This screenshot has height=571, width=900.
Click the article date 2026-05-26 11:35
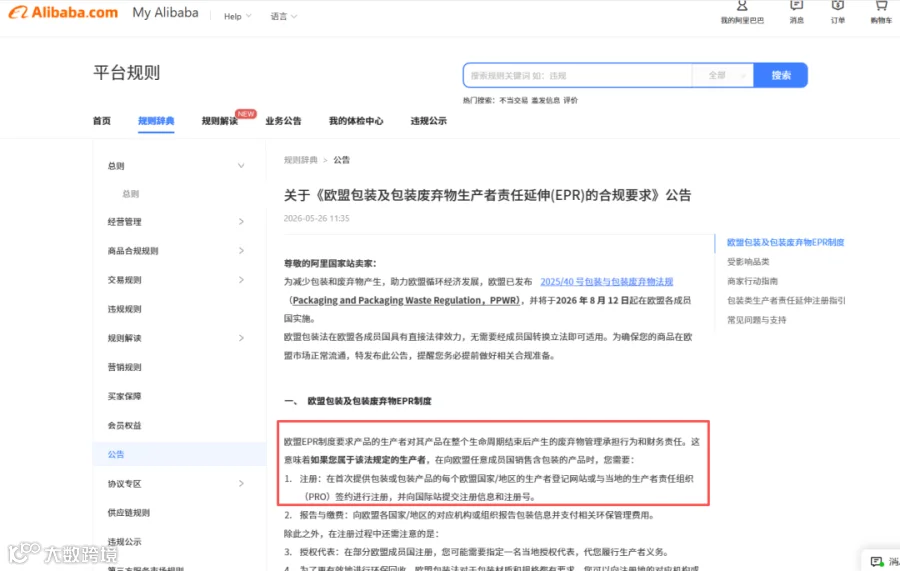click(x=316, y=218)
